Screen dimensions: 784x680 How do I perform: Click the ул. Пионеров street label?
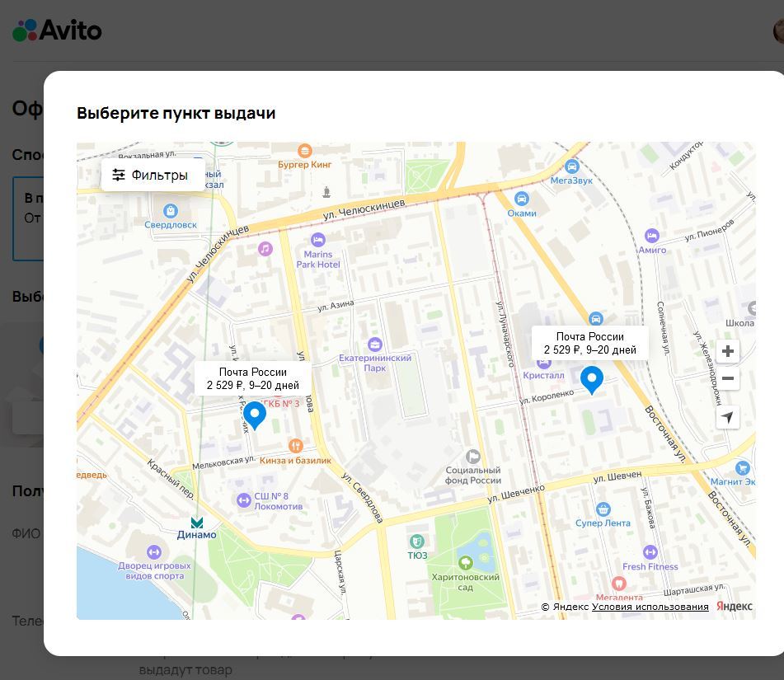(x=710, y=231)
